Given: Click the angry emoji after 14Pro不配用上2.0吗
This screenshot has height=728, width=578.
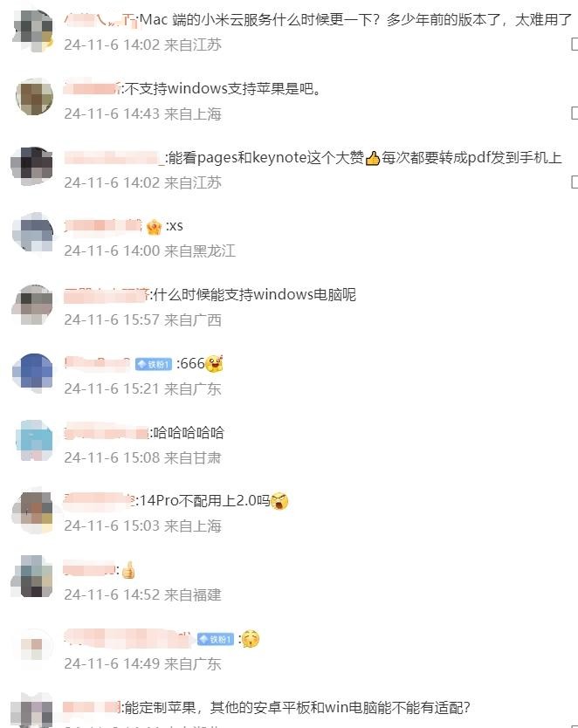Looking at the screenshot, I should pyautogui.click(x=279, y=501).
